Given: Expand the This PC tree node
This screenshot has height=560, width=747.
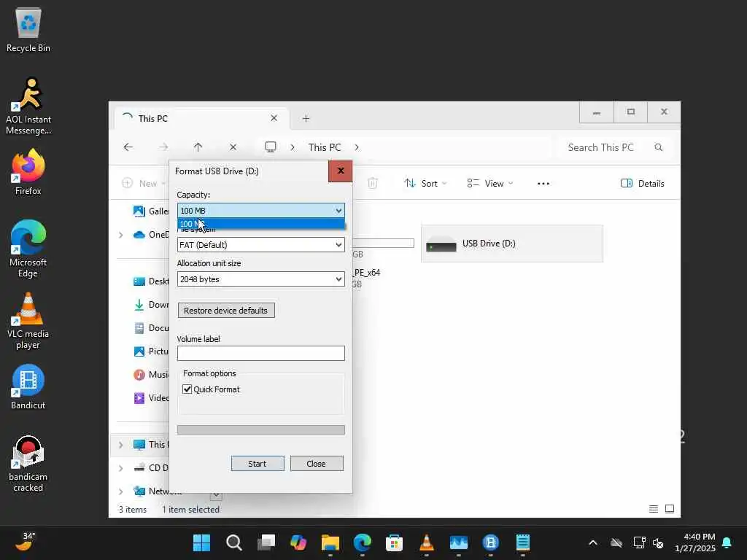Looking at the screenshot, I should [120, 444].
